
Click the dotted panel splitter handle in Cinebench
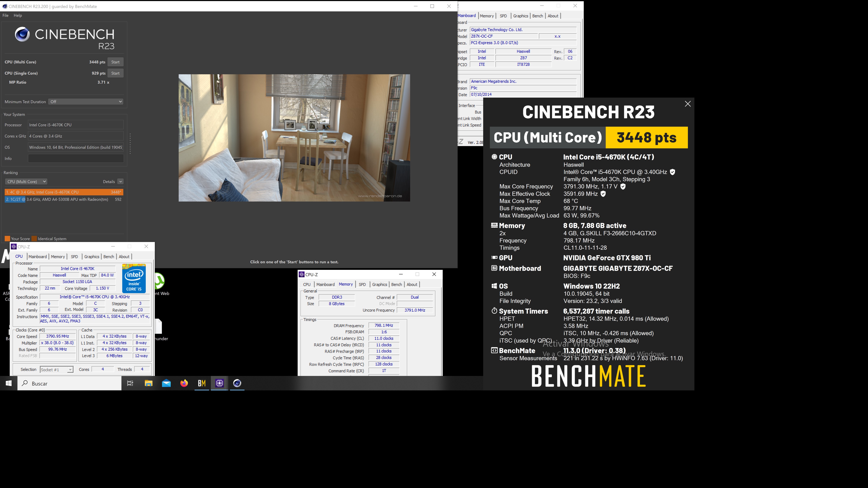[130, 144]
